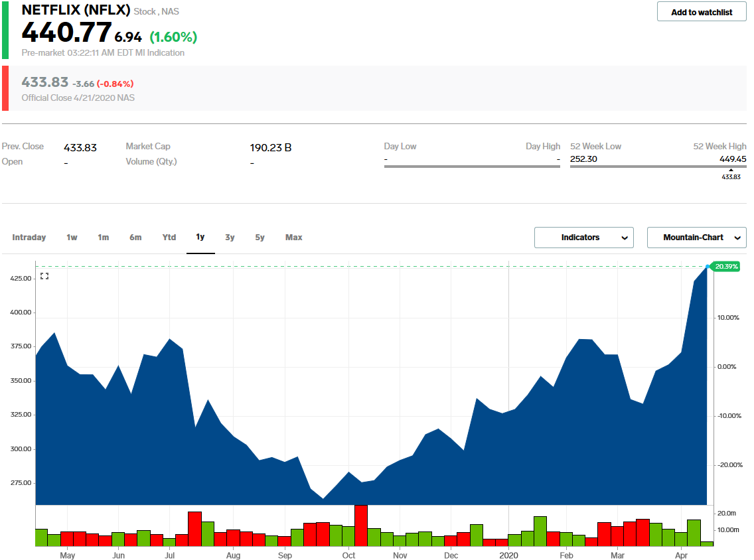Click the Market Cap value 190.23 B
The image size is (754, 560).
271,147
